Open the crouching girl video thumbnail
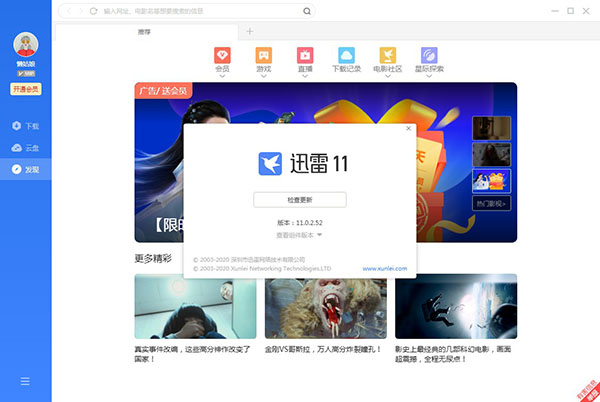Image resolution: width=600 pixels, height=402 pixels. tap(195, 306)
